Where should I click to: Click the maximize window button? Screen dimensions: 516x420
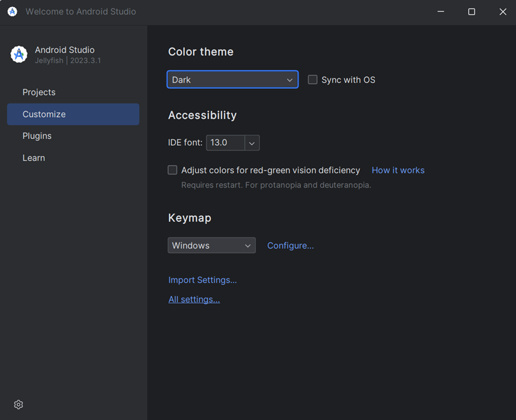[x=472, y=11]
